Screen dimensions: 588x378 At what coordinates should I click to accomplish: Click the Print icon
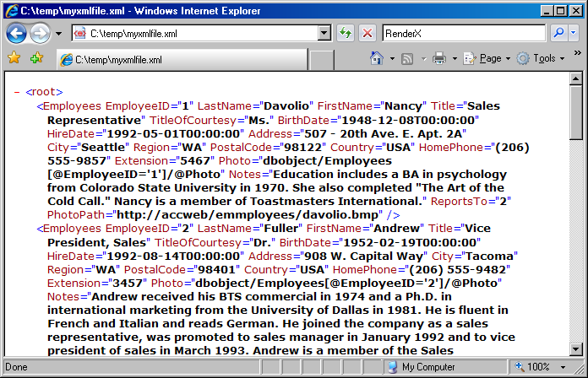(439, 59)
